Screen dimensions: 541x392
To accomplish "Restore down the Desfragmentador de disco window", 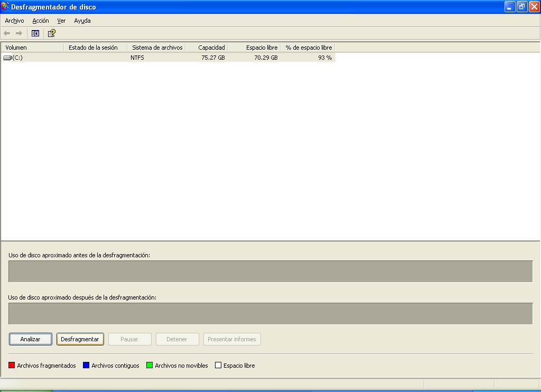I will (x=522, y=6).
